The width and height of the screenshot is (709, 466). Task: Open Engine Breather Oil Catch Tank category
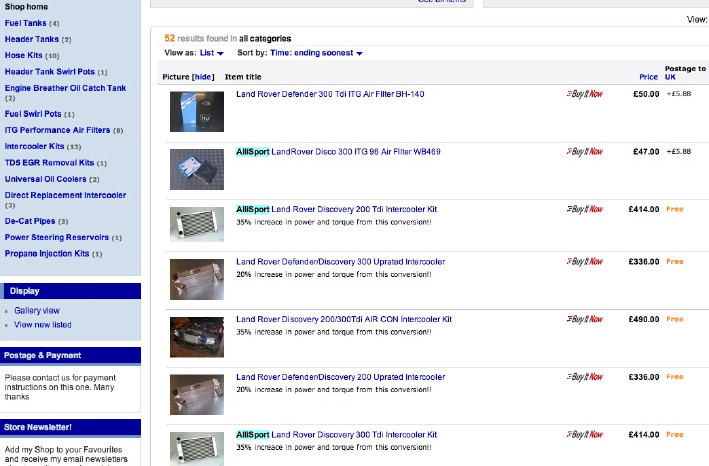(65, 88)
